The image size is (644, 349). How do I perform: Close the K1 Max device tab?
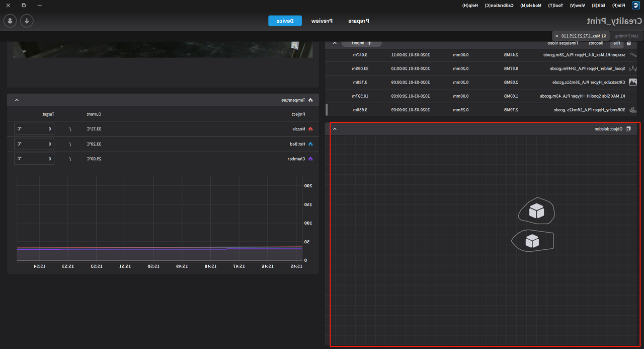(556, 36)
